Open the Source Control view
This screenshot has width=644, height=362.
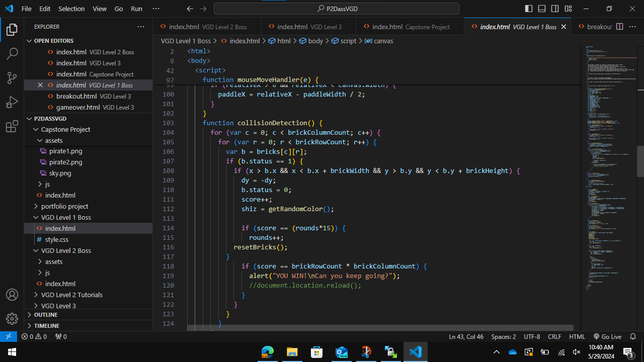point(12,78)
